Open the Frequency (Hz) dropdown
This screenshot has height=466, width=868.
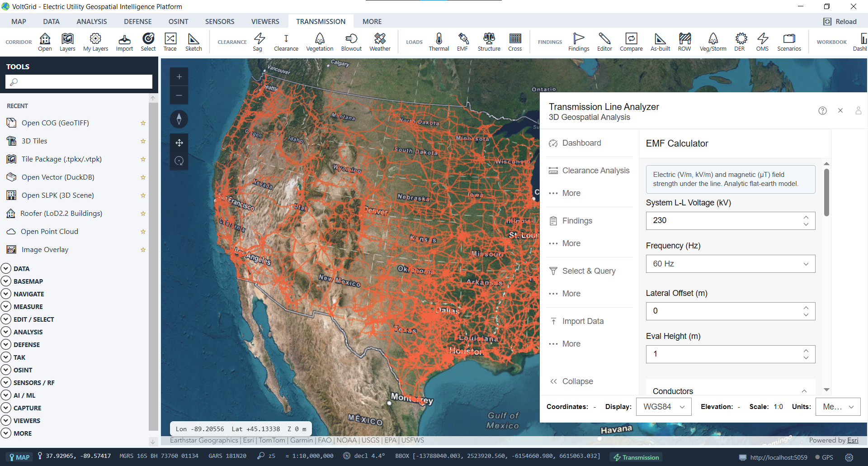click(730, 264)
